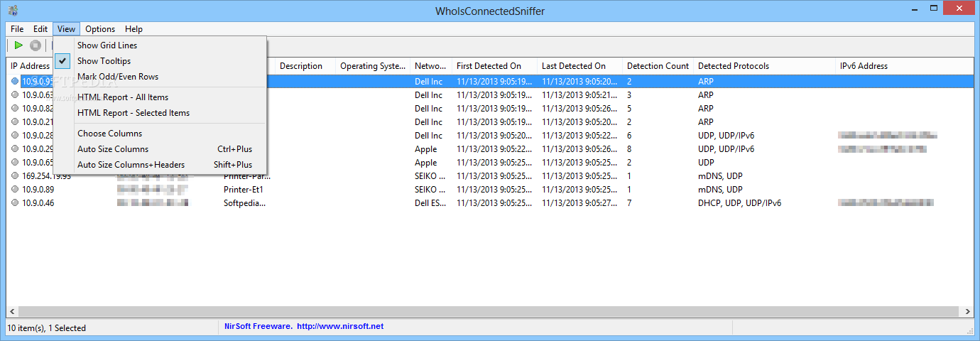Viewport: 980px width, 341px height.
Task: Sort by First Detected On header
Action: (x=495, y=66)
